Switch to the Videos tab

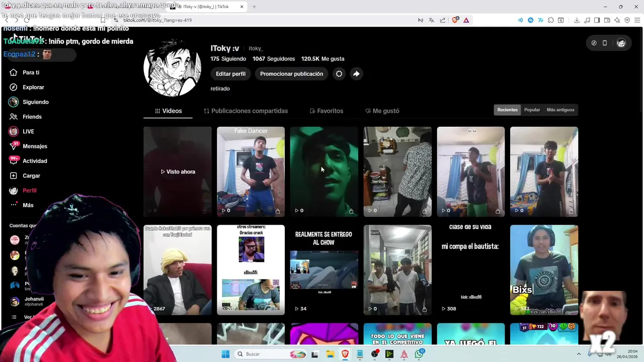tap(168, 111)
